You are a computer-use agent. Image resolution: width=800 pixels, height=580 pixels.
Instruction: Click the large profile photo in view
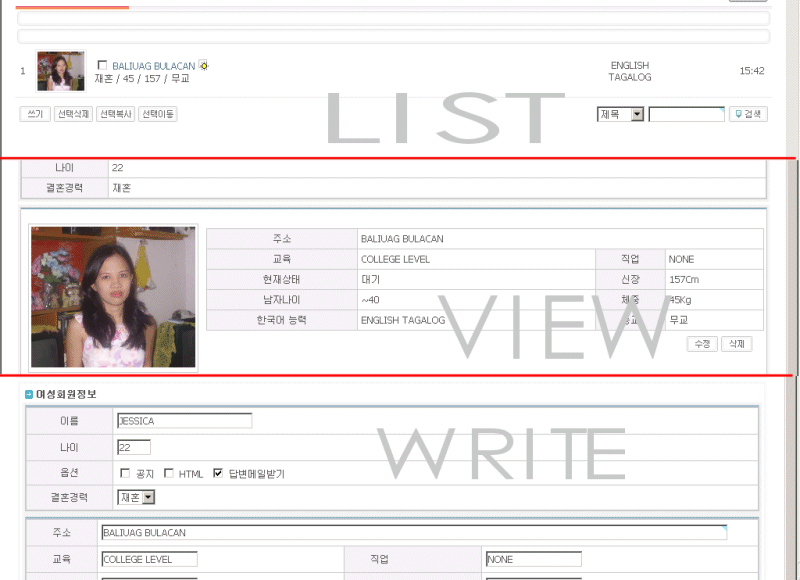coord(113,297)
